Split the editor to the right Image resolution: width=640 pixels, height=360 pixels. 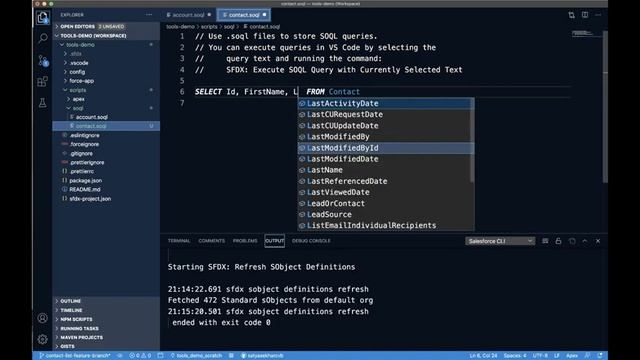pyautogui.click(x=585, y=15)
